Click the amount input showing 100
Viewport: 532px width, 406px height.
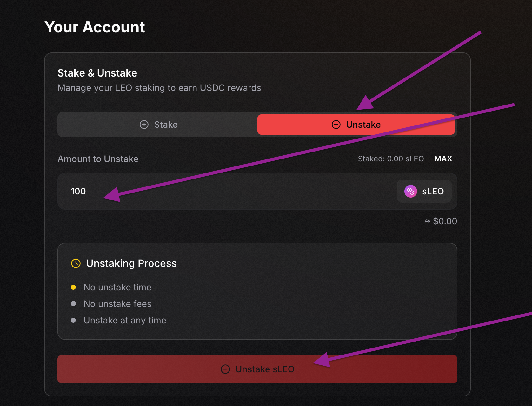click(x=222, y=191)
